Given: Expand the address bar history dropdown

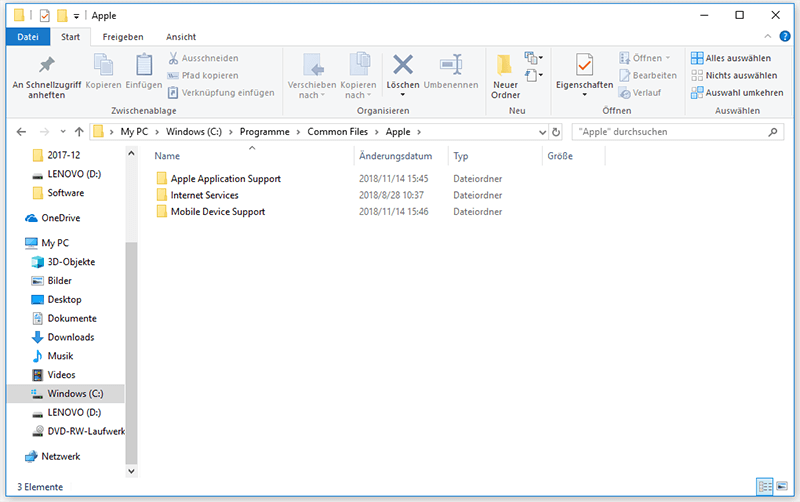Looking at the screenshot, I should (x=542, y=132).
